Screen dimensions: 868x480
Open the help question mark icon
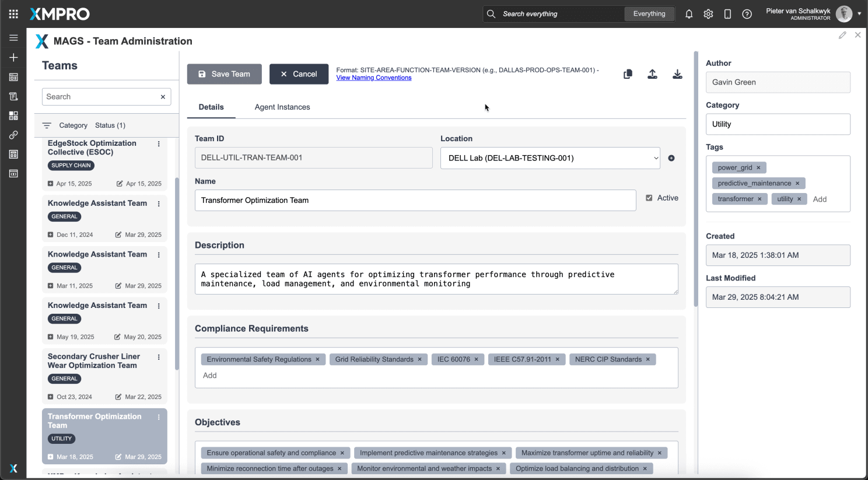tap(747, 14)
